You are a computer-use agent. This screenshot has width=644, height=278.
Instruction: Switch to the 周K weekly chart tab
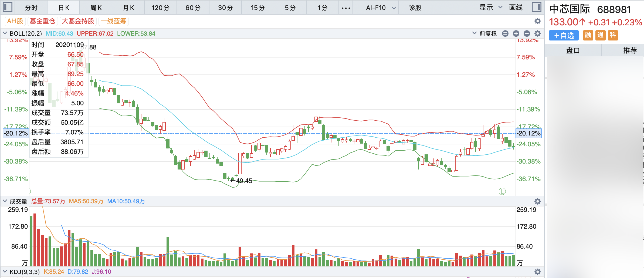(96, 8)
